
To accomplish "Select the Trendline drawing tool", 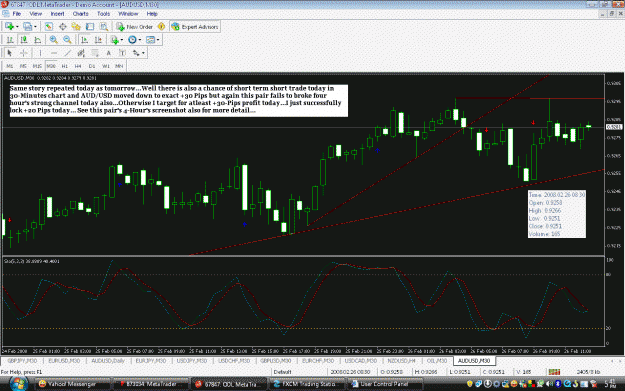I will pos(68,53).
